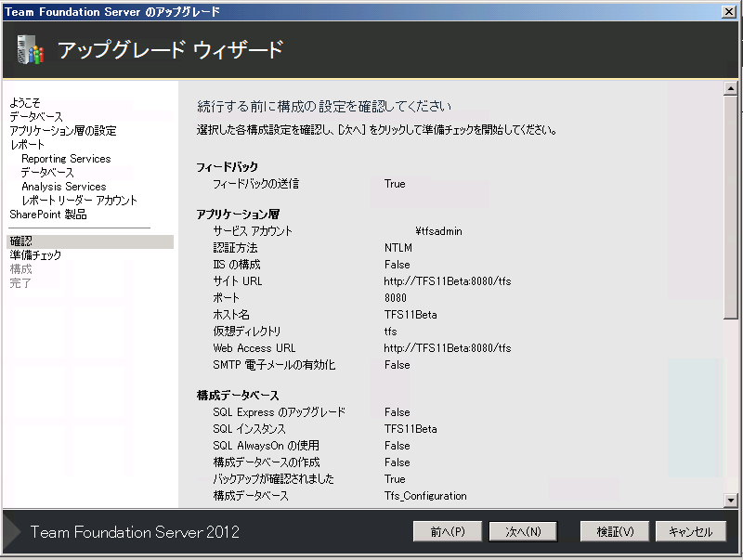This screenshot has height=560, width=743.
Task: Click the ¥tfsadmin account value
Action: pyautogui.click(x=438, y=231)
